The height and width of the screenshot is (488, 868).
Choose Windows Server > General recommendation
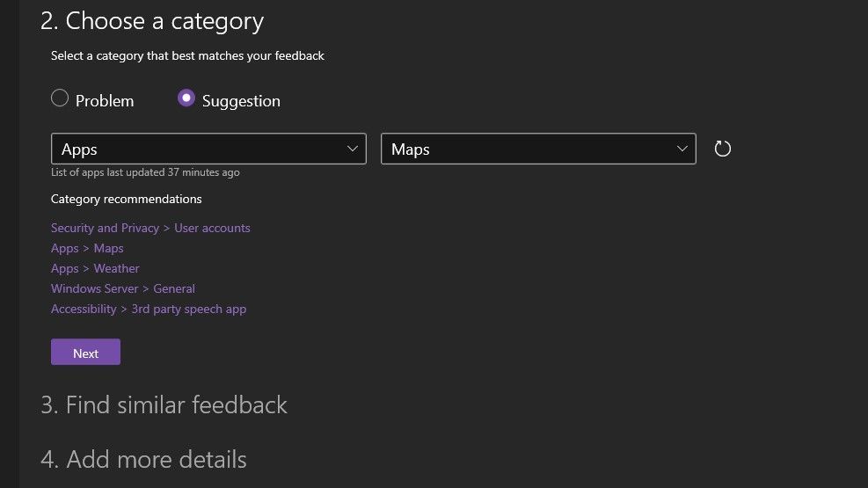[123, 288]
